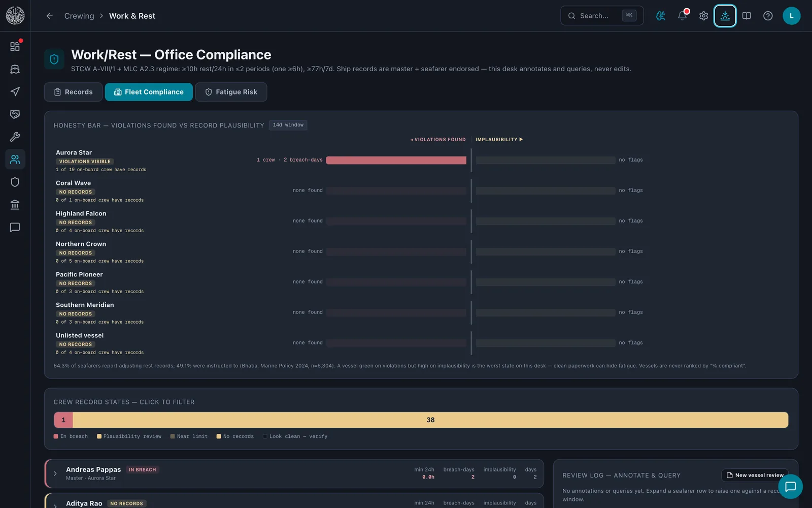The image size is (812, 508).
Task: Open the book documentation icon
Action: click(x=747, y=16)
